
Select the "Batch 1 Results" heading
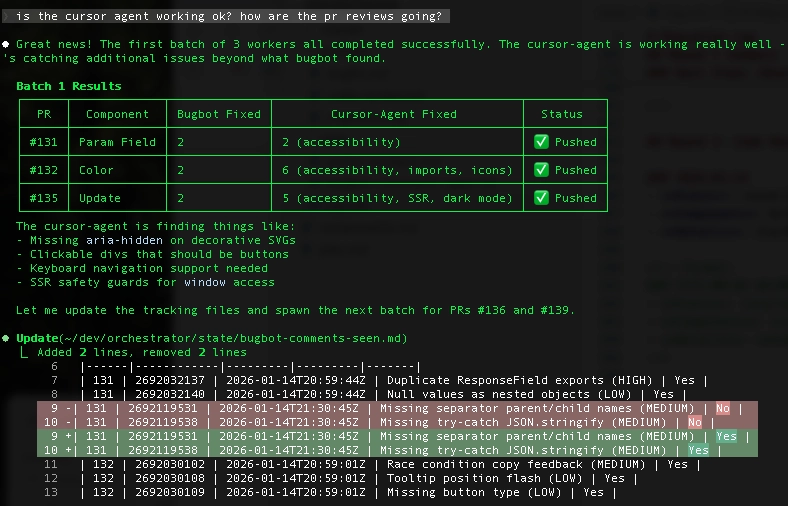(x=69, y=87)
